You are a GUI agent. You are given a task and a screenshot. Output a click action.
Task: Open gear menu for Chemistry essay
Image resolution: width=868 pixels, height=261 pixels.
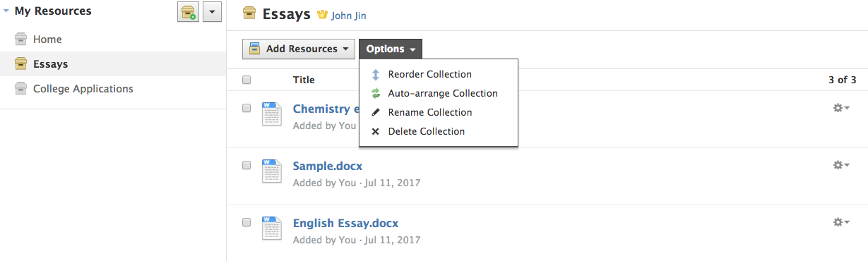(x=840, y=108)
